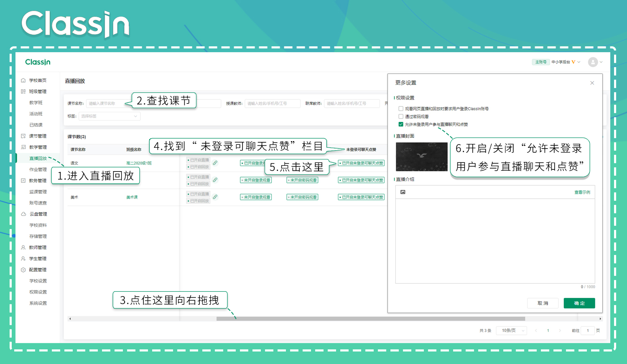Focus the 联席教师 input field

(x=352, y=103)
